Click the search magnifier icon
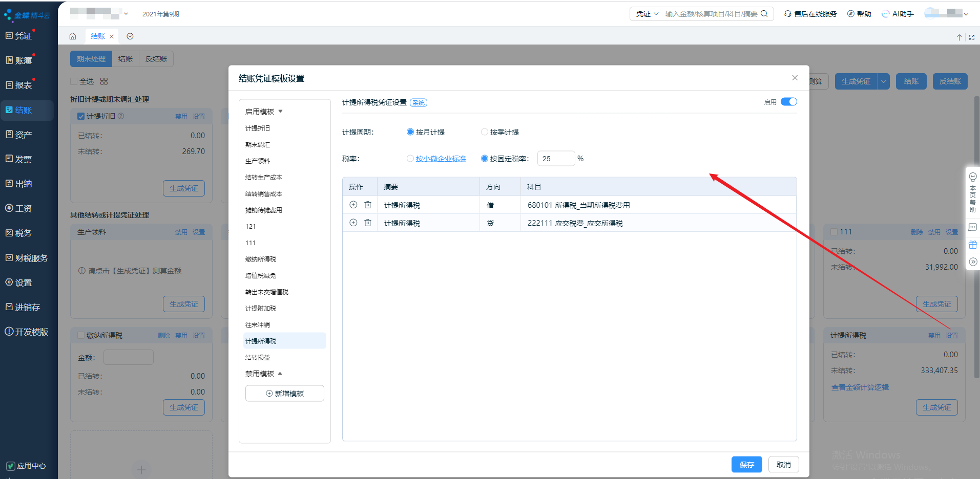This screenshot has width=980, height=479. 764,14
